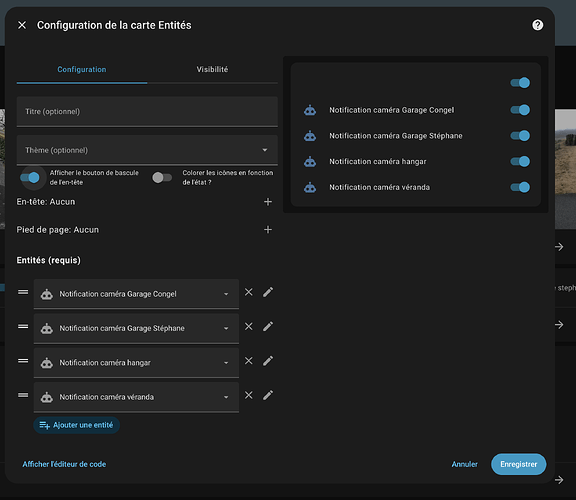Open Afficher l'éditeur de code
576x500 pixels.
pyautogui.click(x=64, y=464)
